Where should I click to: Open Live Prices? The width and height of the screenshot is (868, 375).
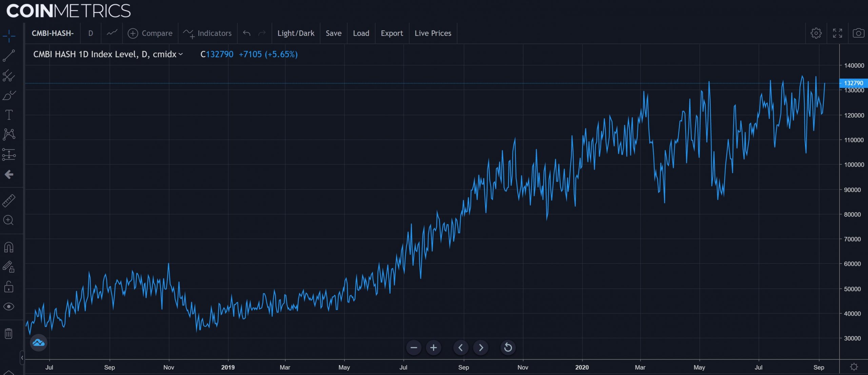pyautogui.click(x=433, y=33)
